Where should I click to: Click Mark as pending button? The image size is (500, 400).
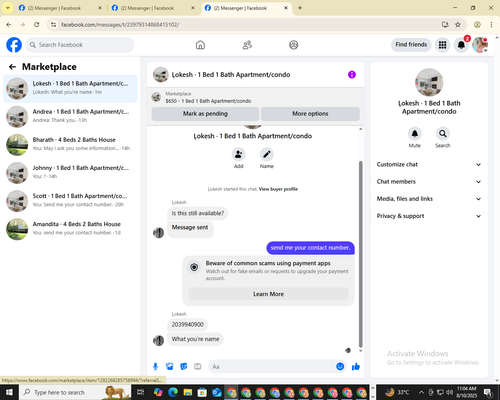point(205,114)
